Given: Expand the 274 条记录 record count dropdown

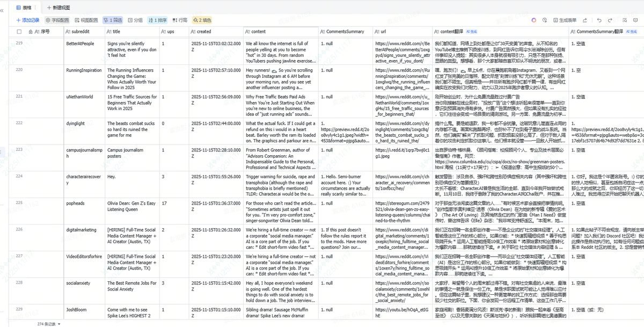Looking at the screenshot, I should click(49, 324).
